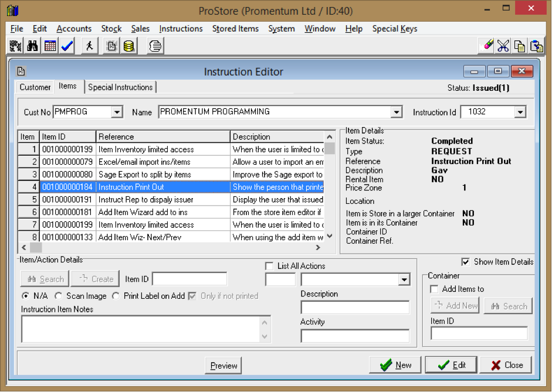Click the stacked lines list toolbar icon
This screenshot has height=392, width=552.
[x=155, y=46]
